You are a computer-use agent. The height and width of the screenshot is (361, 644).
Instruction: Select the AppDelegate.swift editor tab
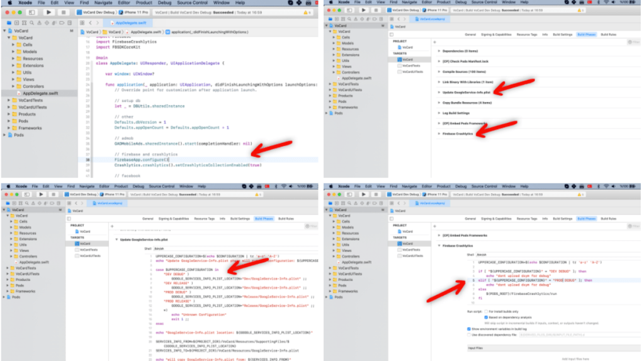(128, 22)
